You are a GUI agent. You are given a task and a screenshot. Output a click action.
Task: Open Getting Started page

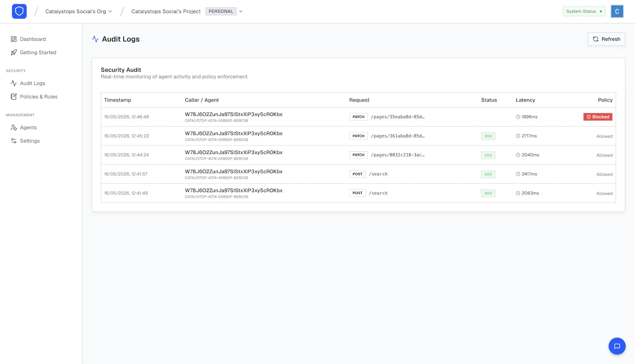(38, 52)
